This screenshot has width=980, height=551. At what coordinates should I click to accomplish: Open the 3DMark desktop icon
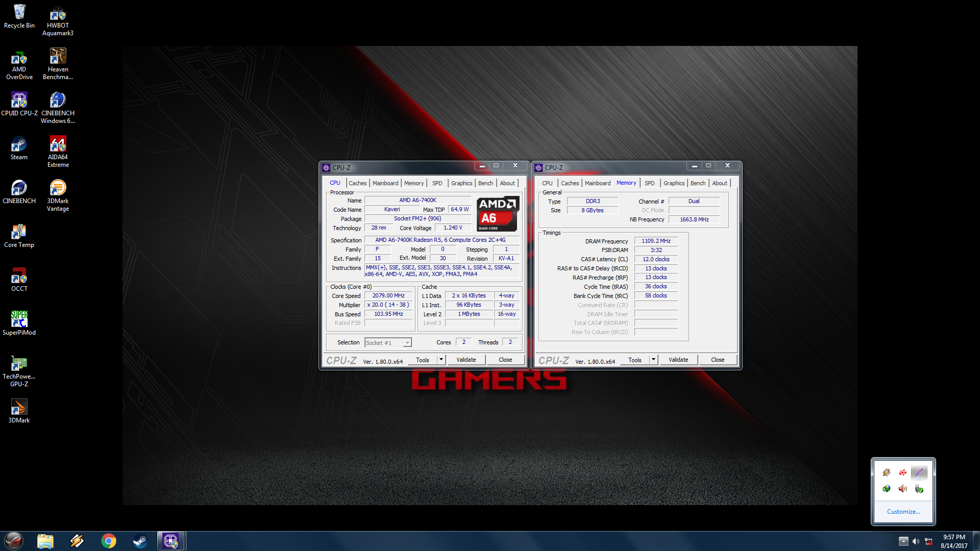coord(19,411)
